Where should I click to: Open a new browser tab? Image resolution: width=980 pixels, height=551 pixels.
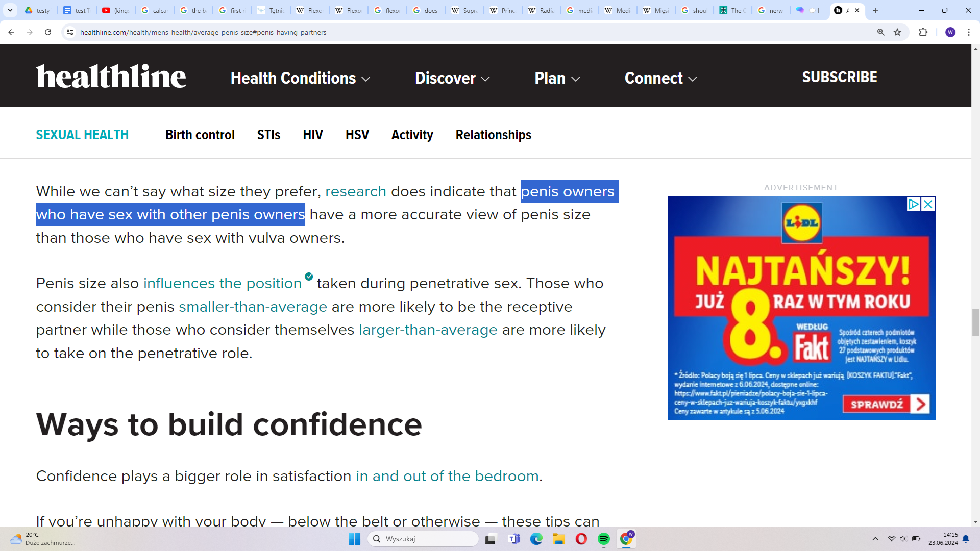click(875, 10)
